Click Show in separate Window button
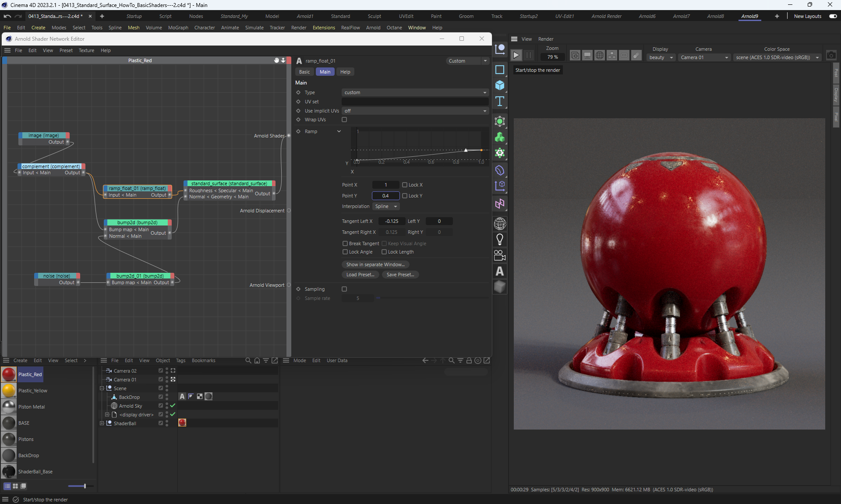The width and height of the screenshot is (841, 504). [375, 264]
